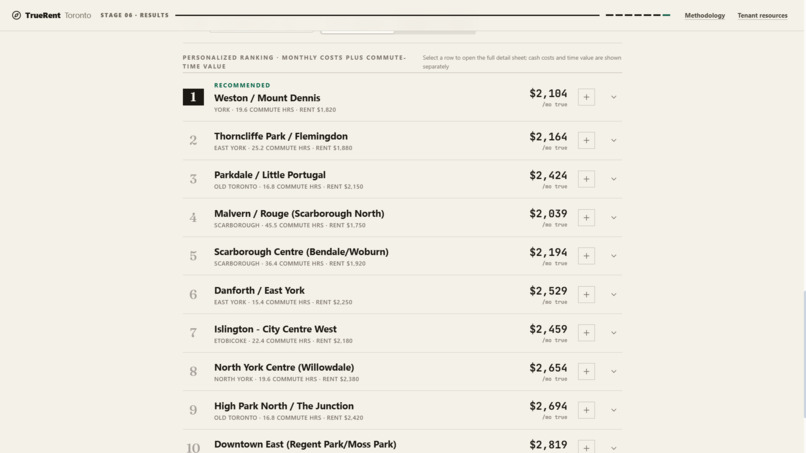Click the Personalized Ranking section heading

tap(294, 62)
